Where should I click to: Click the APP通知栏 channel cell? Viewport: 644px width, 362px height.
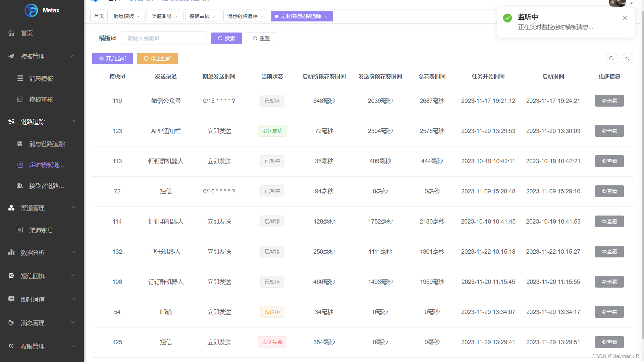[x=166, y=131]
